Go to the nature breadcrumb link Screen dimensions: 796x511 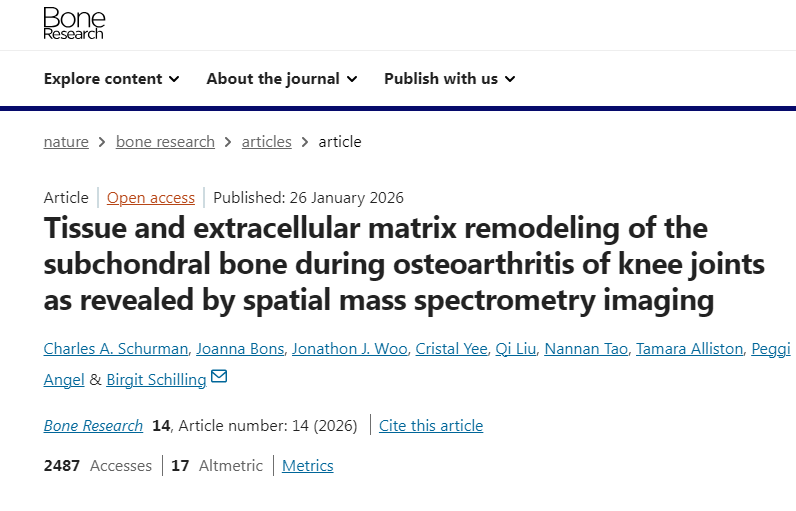click(66, 142)
